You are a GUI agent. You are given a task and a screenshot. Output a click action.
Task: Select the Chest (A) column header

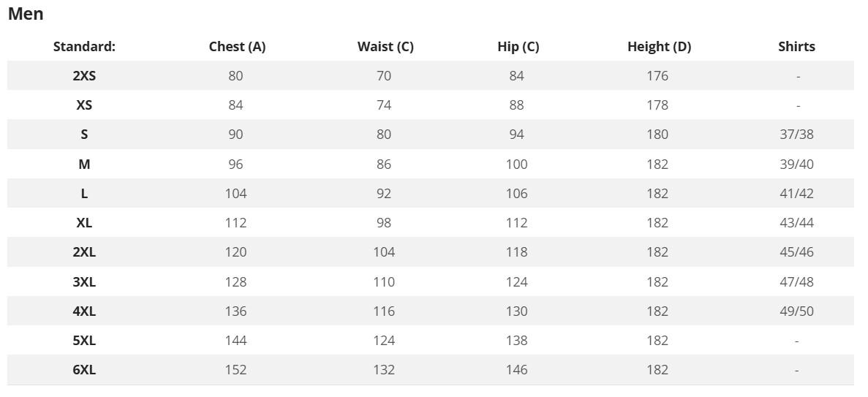click(237, 47)
